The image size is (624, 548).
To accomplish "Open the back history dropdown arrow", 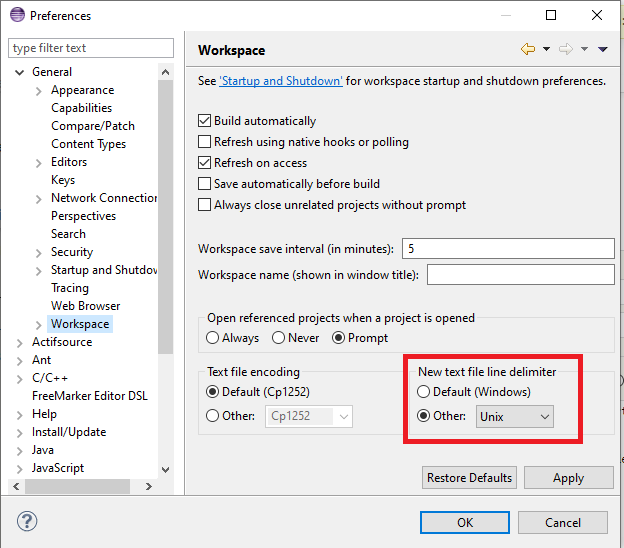I will tap(546, 50).
